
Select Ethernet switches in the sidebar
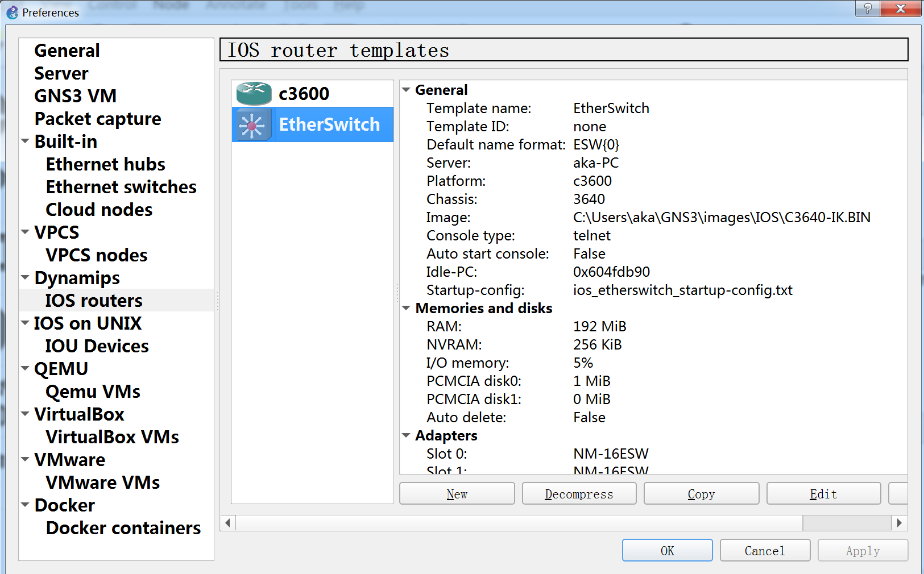point(121,187)
